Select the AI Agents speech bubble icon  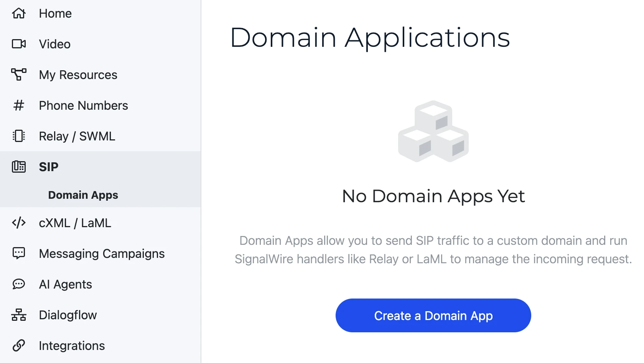pyautogui.click(x=18, y=284)
